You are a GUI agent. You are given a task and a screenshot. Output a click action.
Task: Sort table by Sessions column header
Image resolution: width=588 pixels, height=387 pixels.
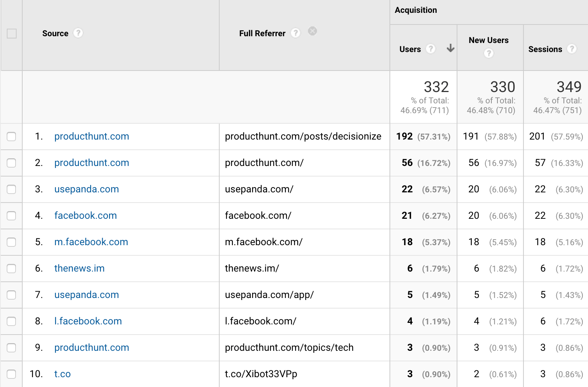(x=545, y=49)
